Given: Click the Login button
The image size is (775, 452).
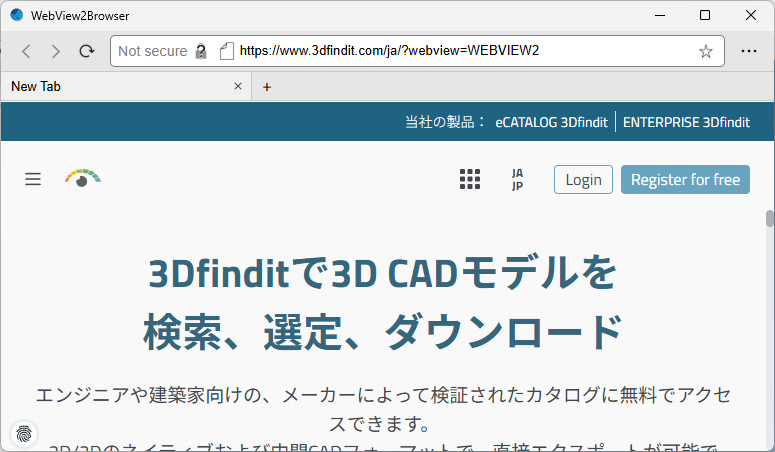Looking at the screenshot, I should point(583,179).
